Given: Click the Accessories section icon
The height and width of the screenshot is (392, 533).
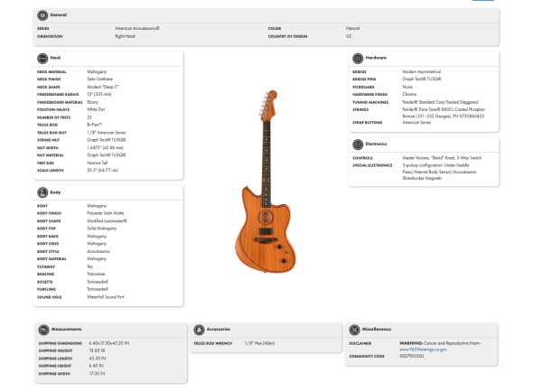Looking at the screenshot, I should (199, 330).
